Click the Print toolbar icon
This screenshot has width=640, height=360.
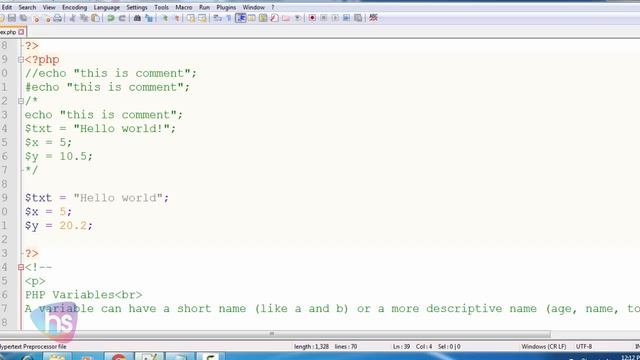[58, 18]
